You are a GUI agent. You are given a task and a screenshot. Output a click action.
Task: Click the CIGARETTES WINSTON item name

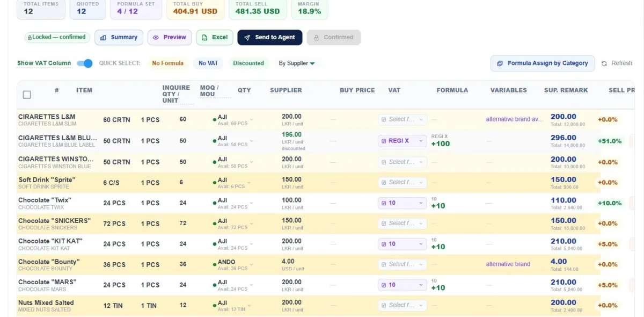click(x=56, y=159)
